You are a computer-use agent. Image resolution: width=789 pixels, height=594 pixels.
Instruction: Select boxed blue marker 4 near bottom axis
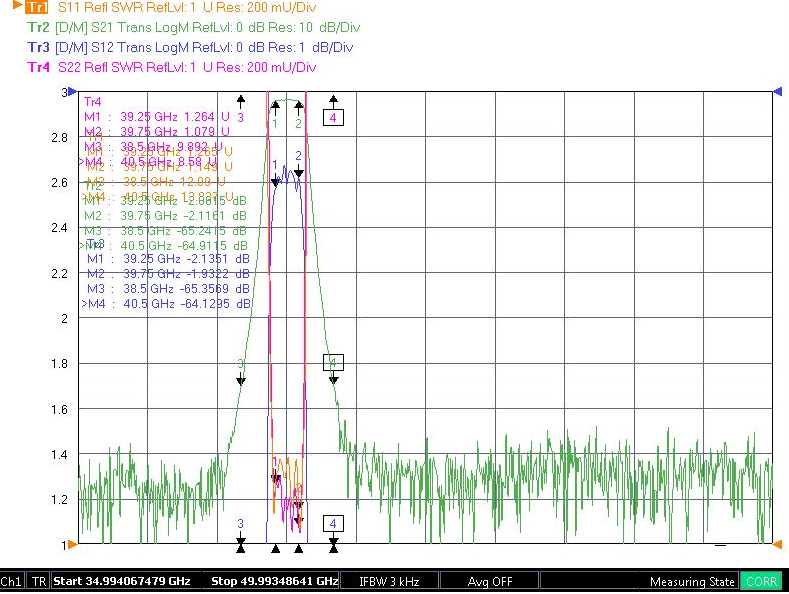pyautogui.click(x=333, y=524)
